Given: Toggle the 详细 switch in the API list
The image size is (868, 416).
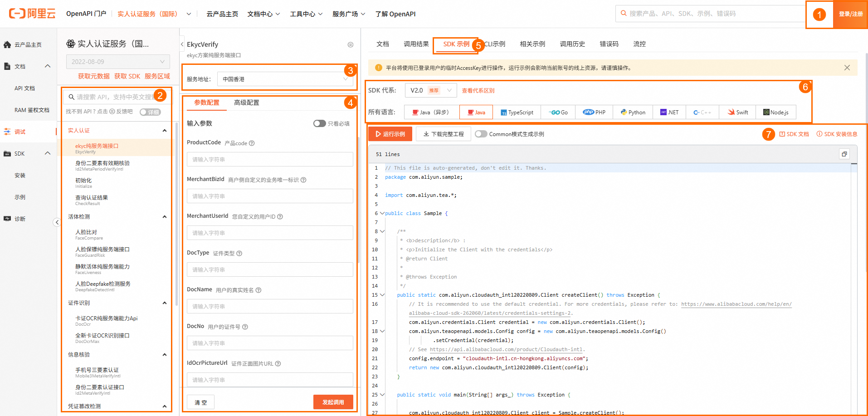Looking at the screenshot, I should 150,112.
